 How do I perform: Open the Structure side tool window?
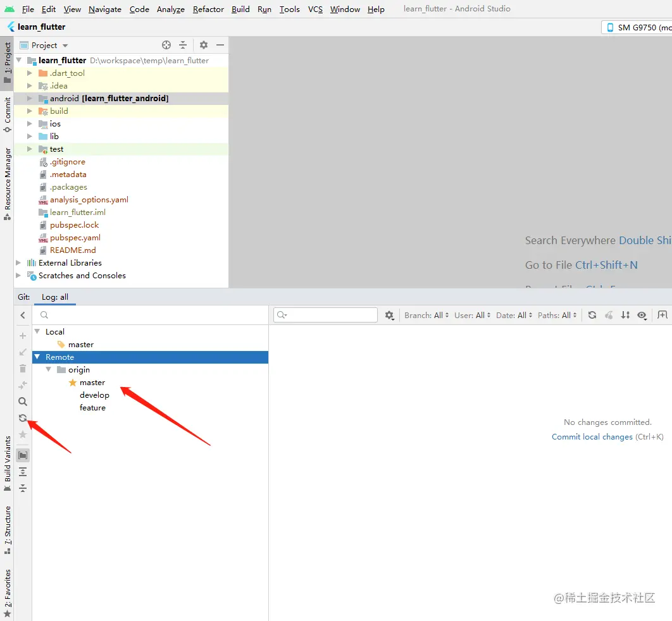8,530
